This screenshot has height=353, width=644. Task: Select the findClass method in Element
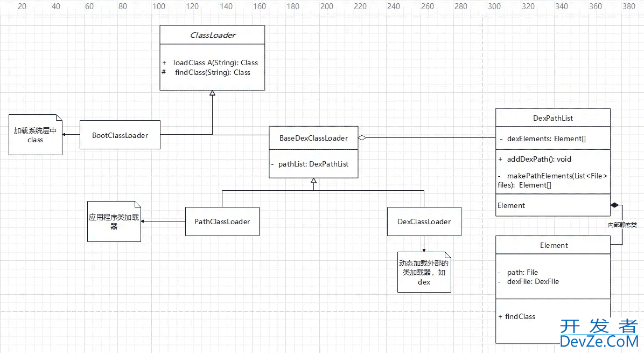[x=520, y=316]
